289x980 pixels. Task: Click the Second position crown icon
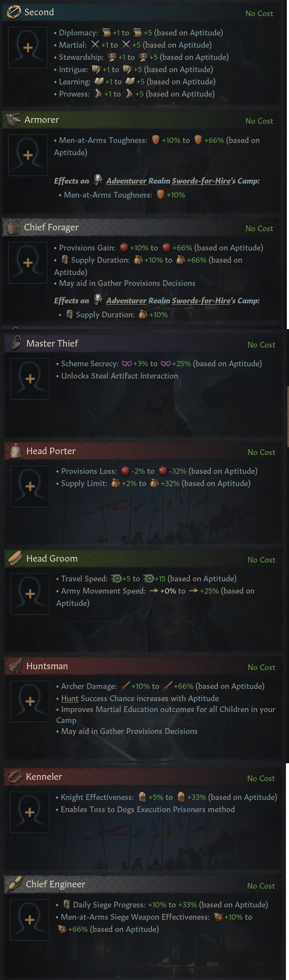click(x=14, y=12)
